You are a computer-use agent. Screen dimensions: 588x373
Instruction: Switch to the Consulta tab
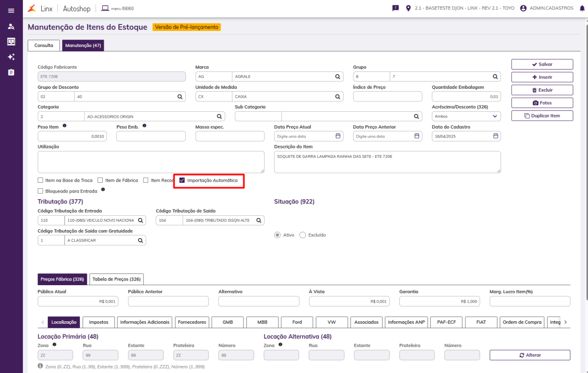pos(44,46)
